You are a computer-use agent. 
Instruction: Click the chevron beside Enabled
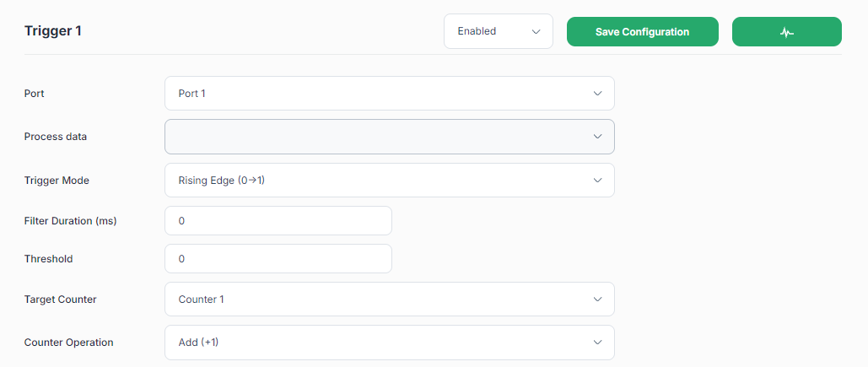[536, 31]
